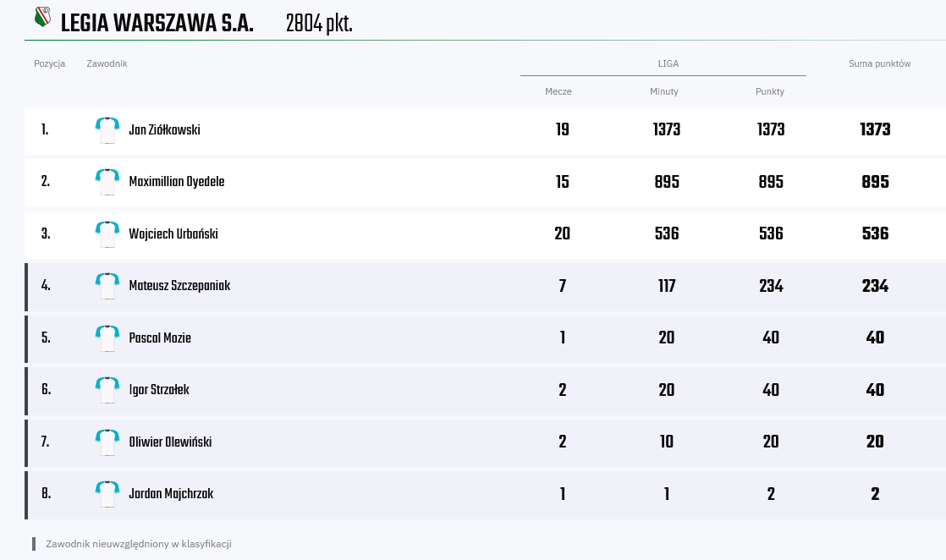
Task: Click Mateusz Szczepaniak's jersey icon
Action: [107, 286]
